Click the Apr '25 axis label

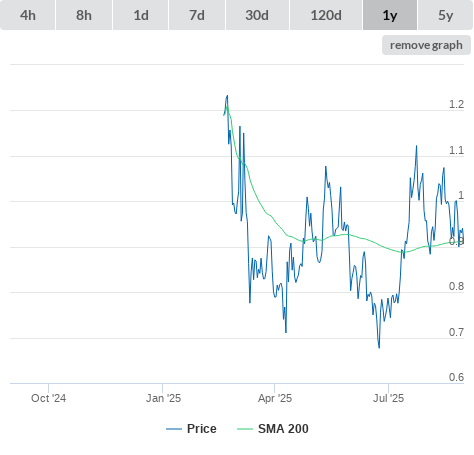click(275, 398)
